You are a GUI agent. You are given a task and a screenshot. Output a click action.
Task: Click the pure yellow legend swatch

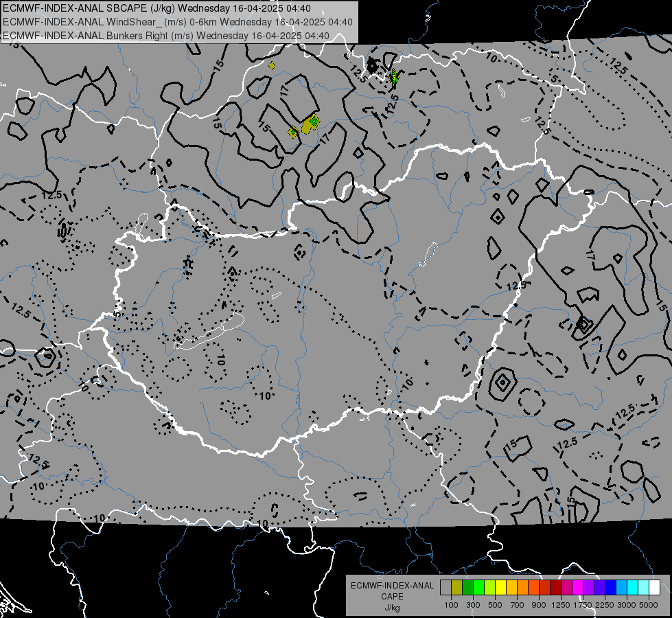500,588
